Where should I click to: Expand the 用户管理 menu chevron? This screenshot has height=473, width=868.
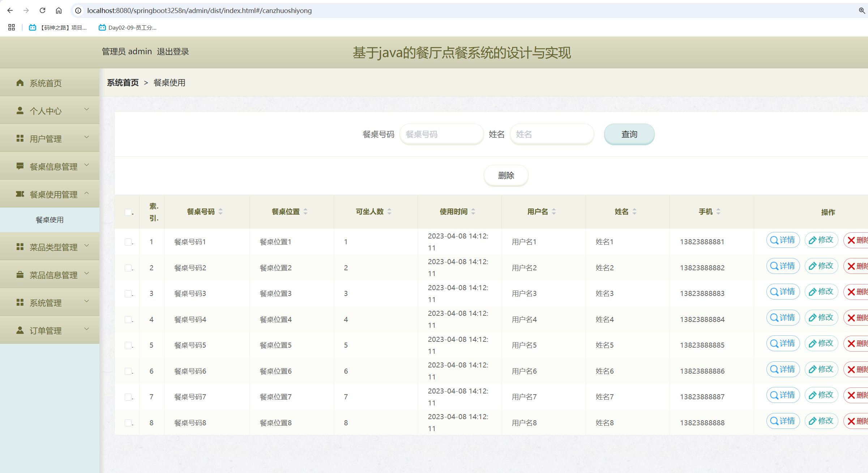[86, 137]
